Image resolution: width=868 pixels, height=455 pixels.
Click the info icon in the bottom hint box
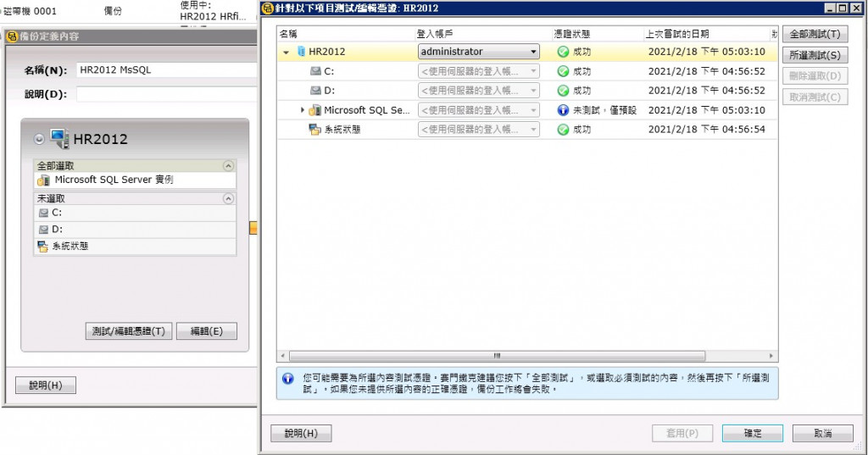coord(288,379)
